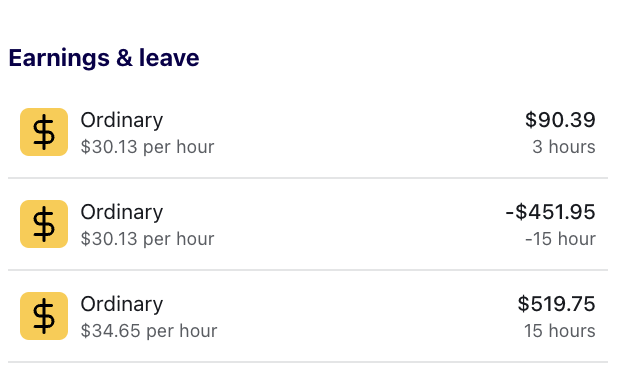
Task: Choose the Ordinary label above $34.65 per hour
Action: [x=122, y=304]
